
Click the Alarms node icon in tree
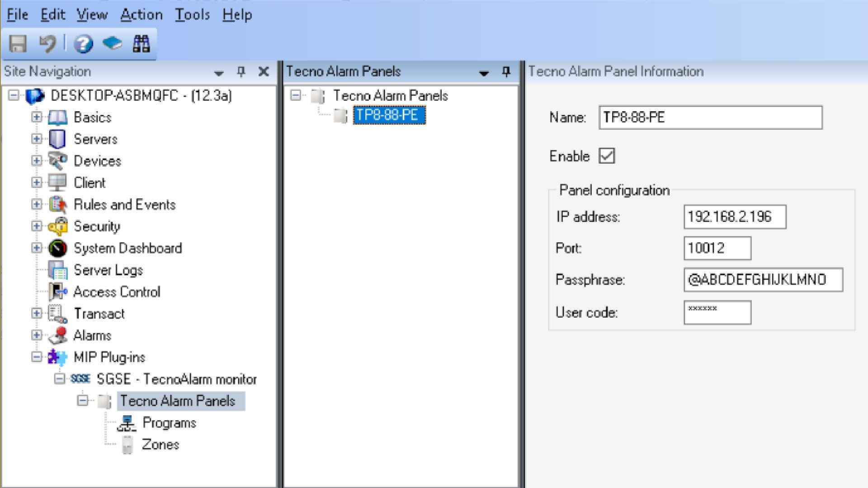point(58,335)
